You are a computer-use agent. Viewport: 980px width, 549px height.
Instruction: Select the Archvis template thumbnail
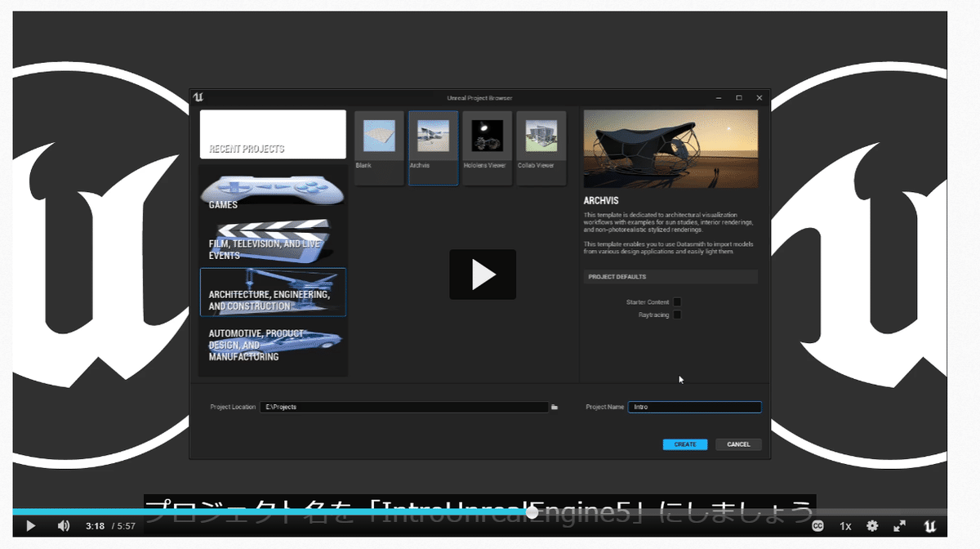pyautogui.click(x=433, y=148)
